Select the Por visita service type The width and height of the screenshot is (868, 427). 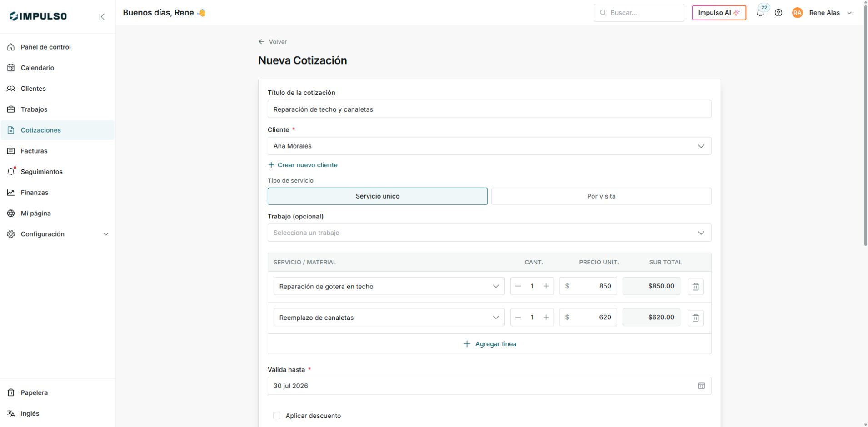coord(601,196)
